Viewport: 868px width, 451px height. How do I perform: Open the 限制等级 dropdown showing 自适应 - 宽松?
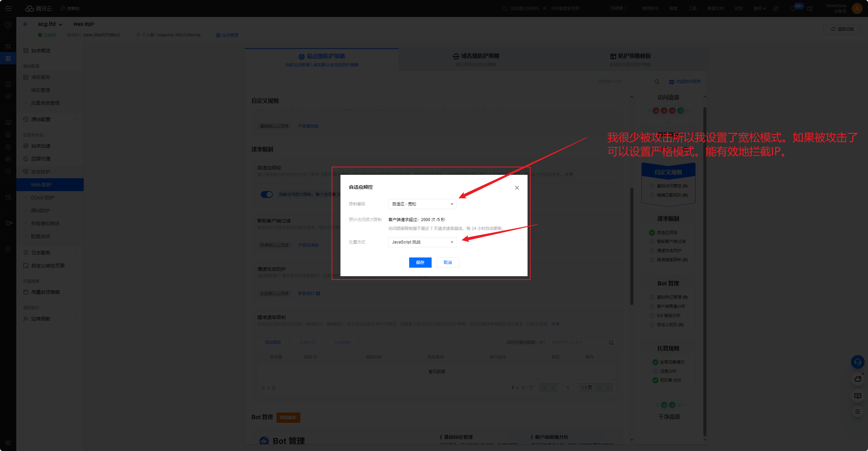422,204
